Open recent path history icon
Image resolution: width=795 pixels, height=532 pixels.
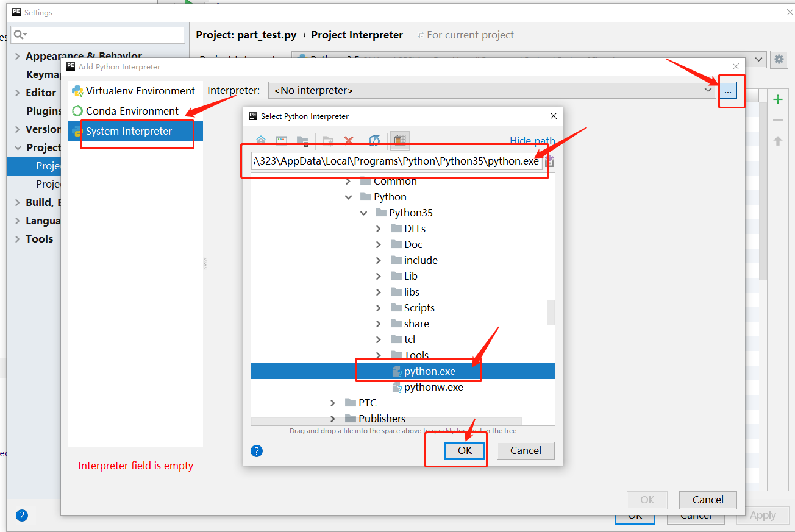(x=549, y=161)
